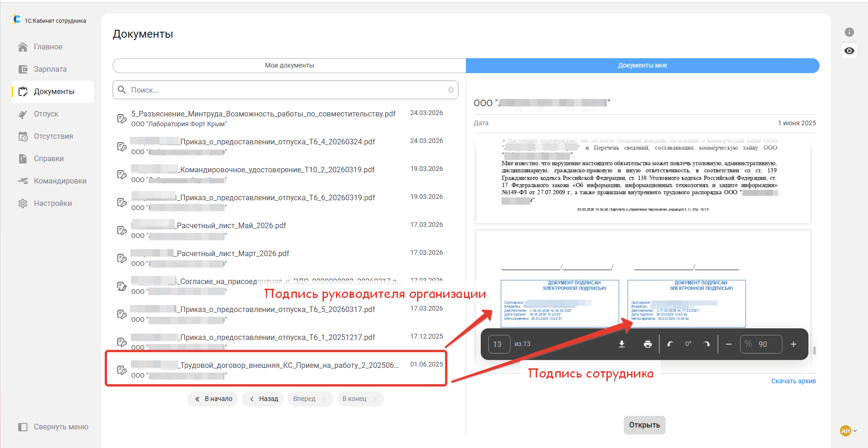
Task: Clear the search field with the X icon
Action: coord(451,90)
